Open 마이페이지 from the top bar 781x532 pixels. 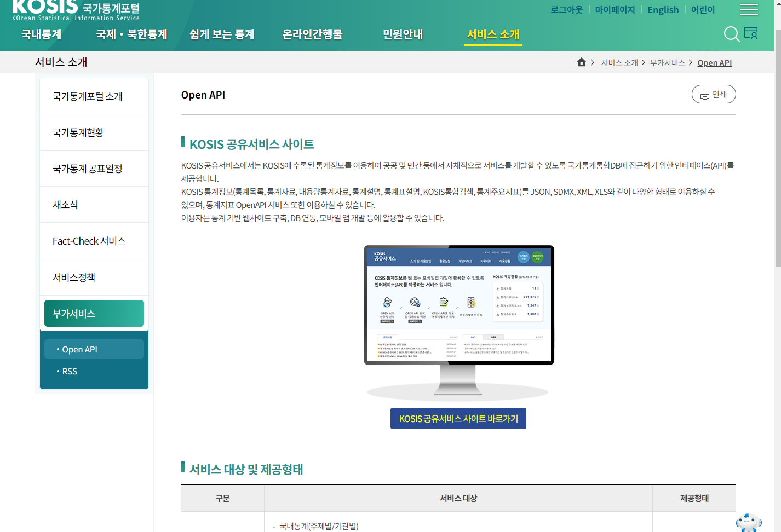tap(615, 9)
